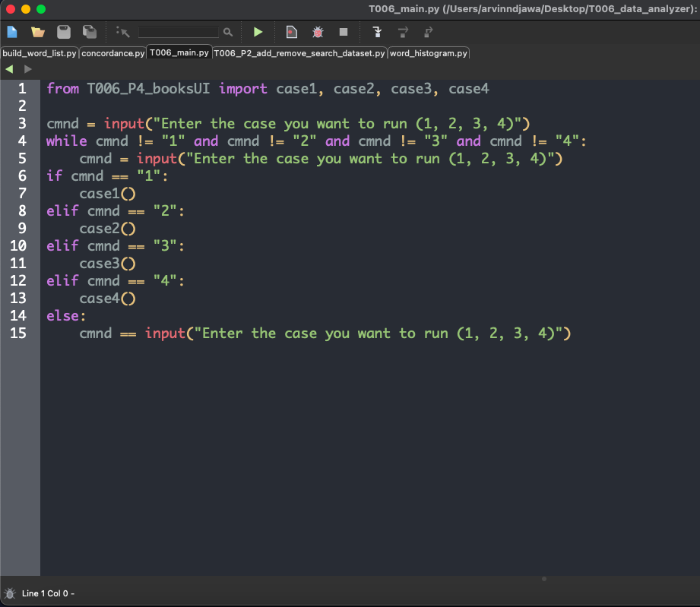This screenshot has width=700, height=607.
Task: Click the step out icon
Action: 428,32
